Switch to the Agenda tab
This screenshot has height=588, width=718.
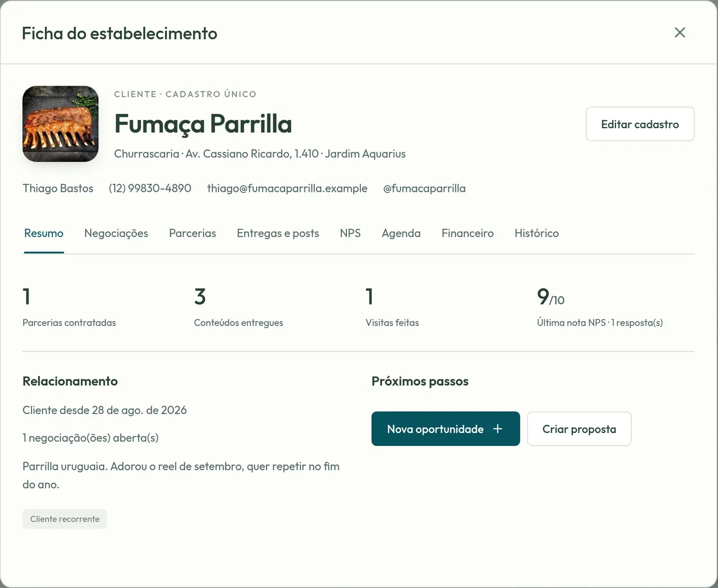401,233
